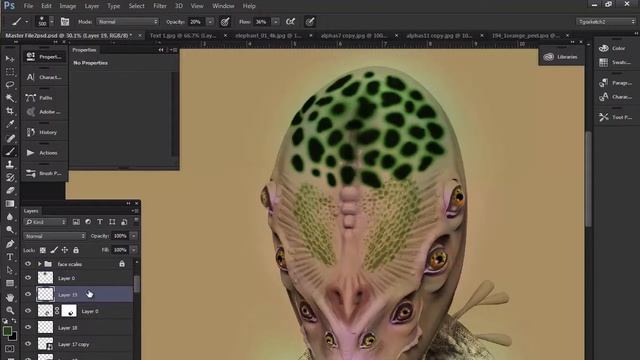
Task: Open the Window menu
Action: 223,6
